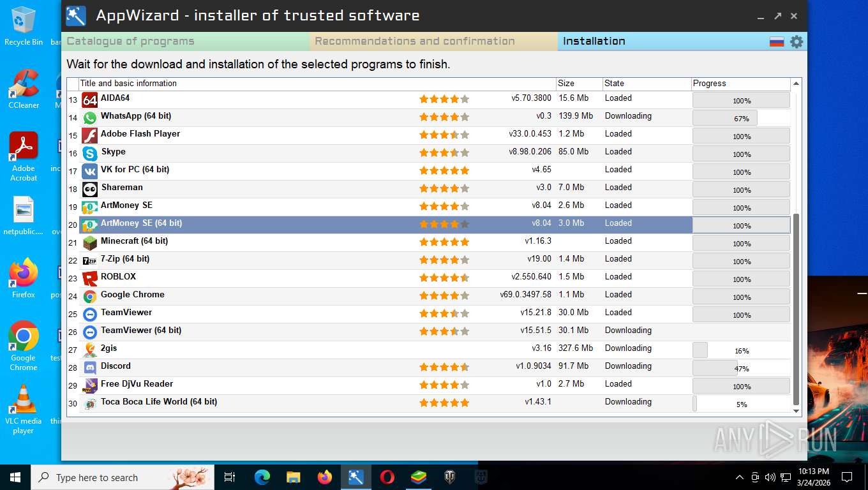Click the Toca Boca Life World icon
This screenshot has height=490, width=868.
click(x=90, y=404)
